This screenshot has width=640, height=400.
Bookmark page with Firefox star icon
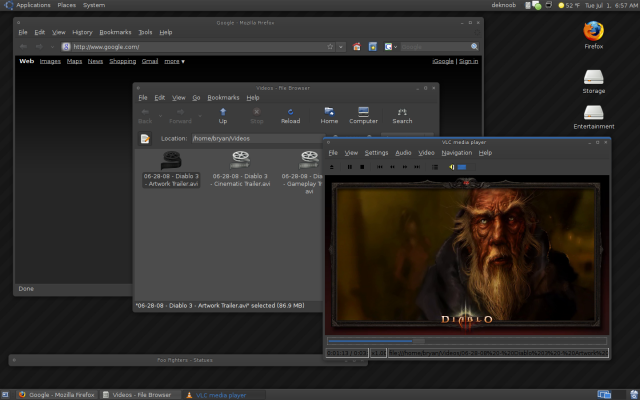click(x=330, y=47)
